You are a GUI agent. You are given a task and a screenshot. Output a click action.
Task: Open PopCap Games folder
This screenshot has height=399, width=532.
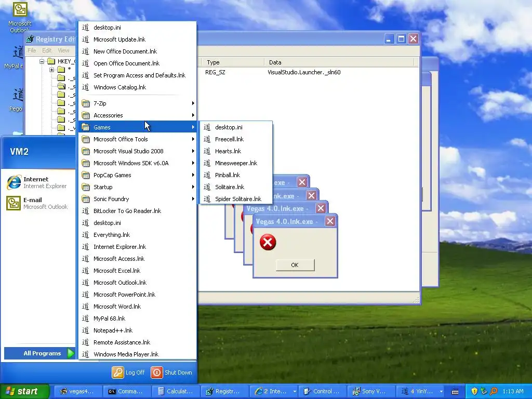click(x=137, y=175)
